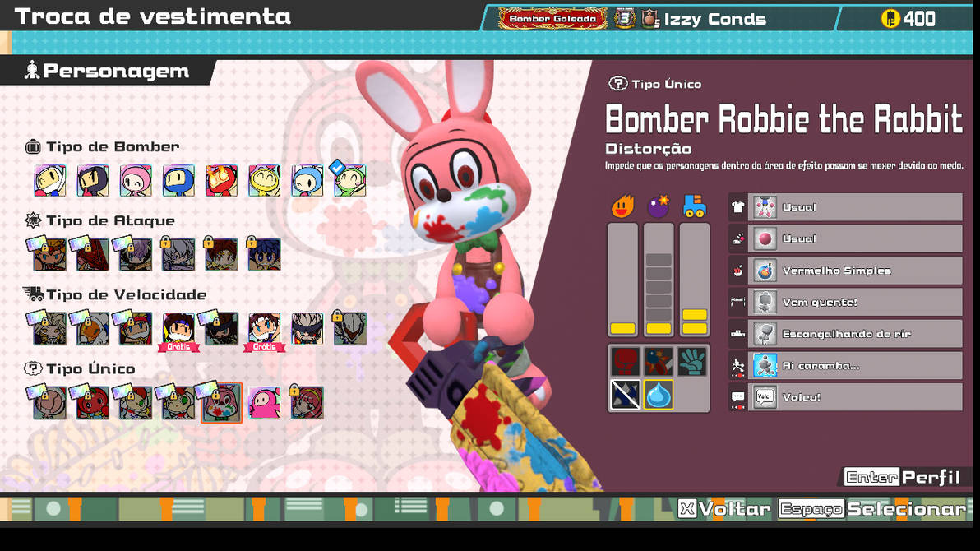
Task: Select the White Bomber character icon
Action: (x=50, y=181)
